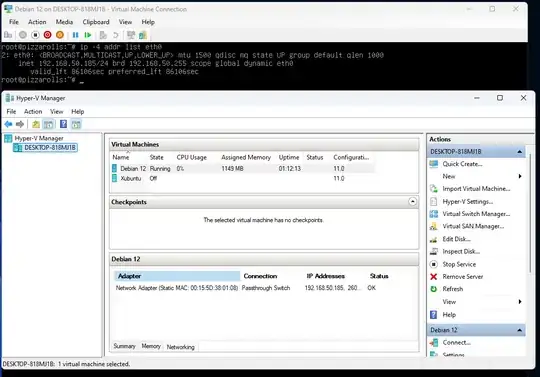Open the Action menu in Hyper-V Manager

(x=33, y=112)
